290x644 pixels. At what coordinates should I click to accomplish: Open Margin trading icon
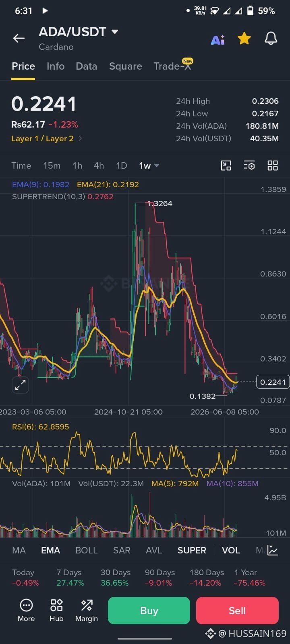(x=87, y=610)
